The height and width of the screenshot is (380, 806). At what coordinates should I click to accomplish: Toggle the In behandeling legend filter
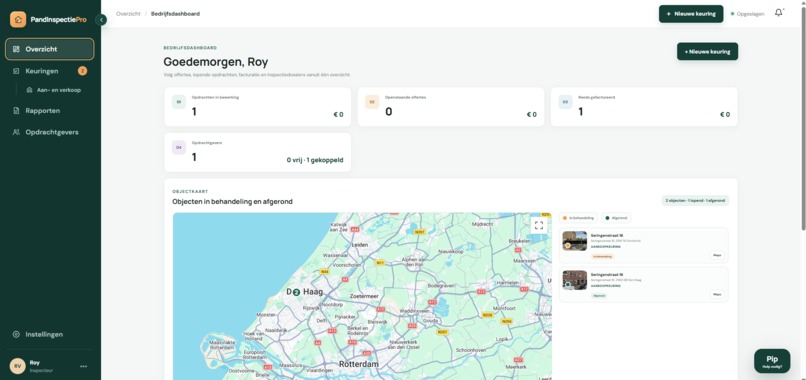click(x=579, y=218)
